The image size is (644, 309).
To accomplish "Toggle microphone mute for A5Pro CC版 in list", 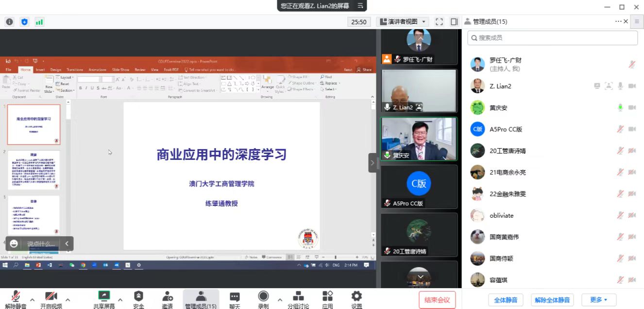I will click(x=620, y=129).
